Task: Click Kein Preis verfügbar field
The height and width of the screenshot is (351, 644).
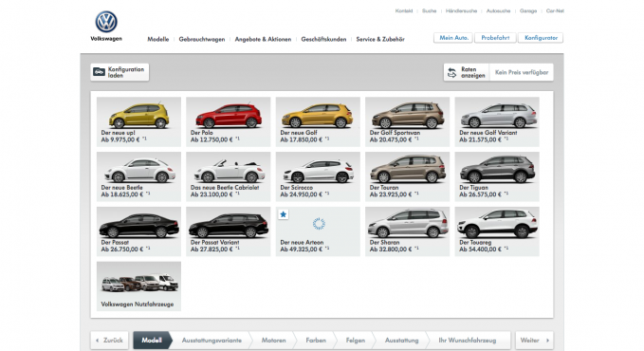Action: point(522,72)
